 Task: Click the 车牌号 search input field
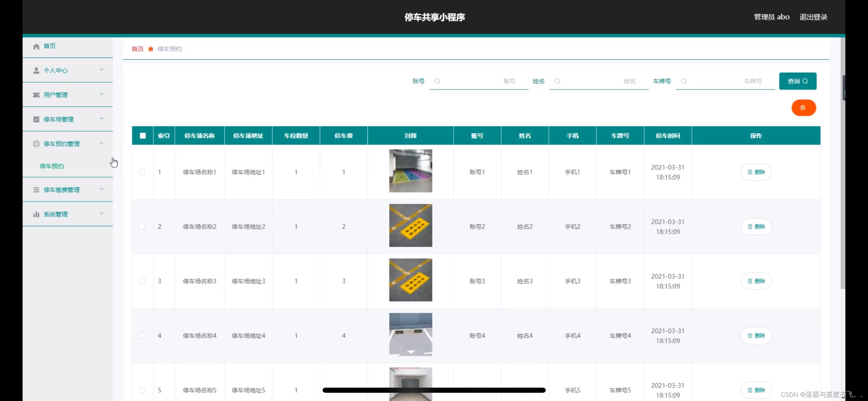(x=725, y=81)
